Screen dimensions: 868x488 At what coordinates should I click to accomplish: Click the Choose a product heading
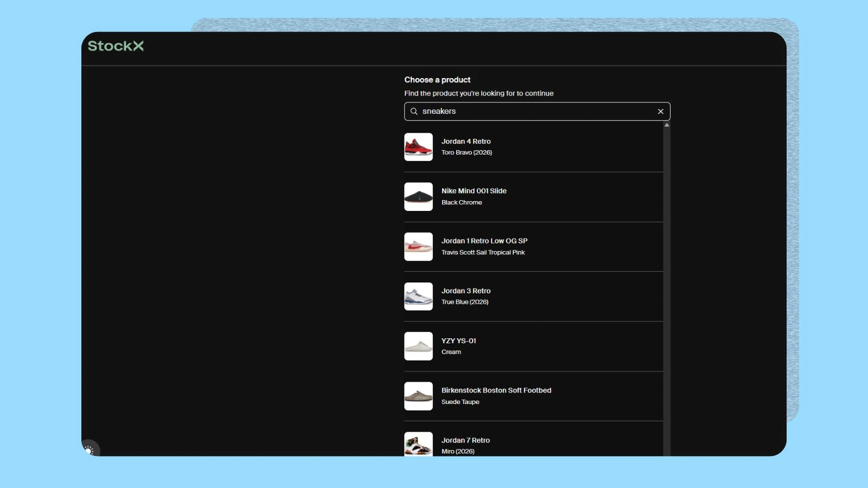[x=437, y=80]
